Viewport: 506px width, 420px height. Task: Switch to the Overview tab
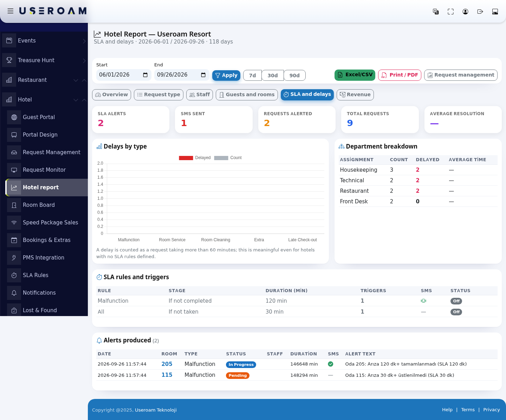(111, 95)
